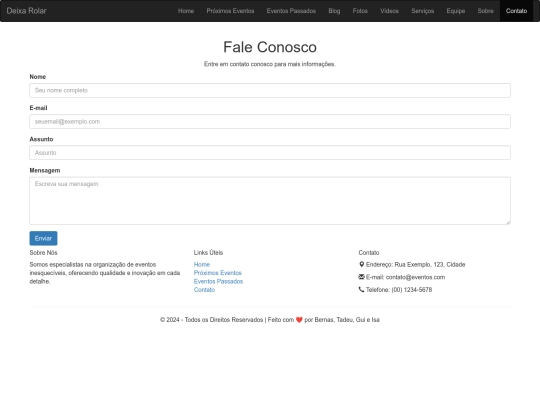
Task: Click the Fale Conosco heading
Action: pyautogui.click(x=270, y=47)
